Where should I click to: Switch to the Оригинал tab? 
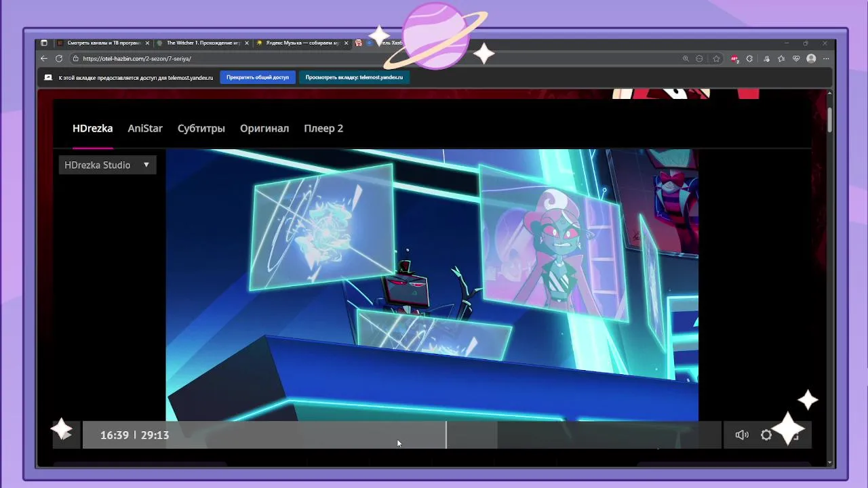click(264, 128)
